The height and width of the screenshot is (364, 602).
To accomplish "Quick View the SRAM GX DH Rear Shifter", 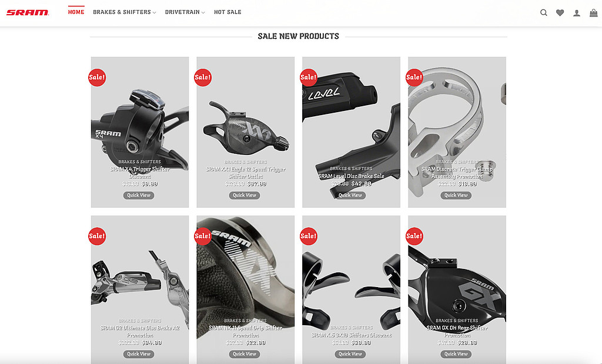I will [456, 354].
